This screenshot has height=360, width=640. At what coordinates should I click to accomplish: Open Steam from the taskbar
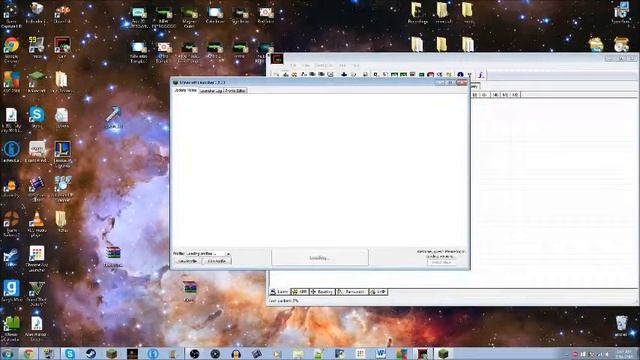pyautogui.click(x=91, y=353)
